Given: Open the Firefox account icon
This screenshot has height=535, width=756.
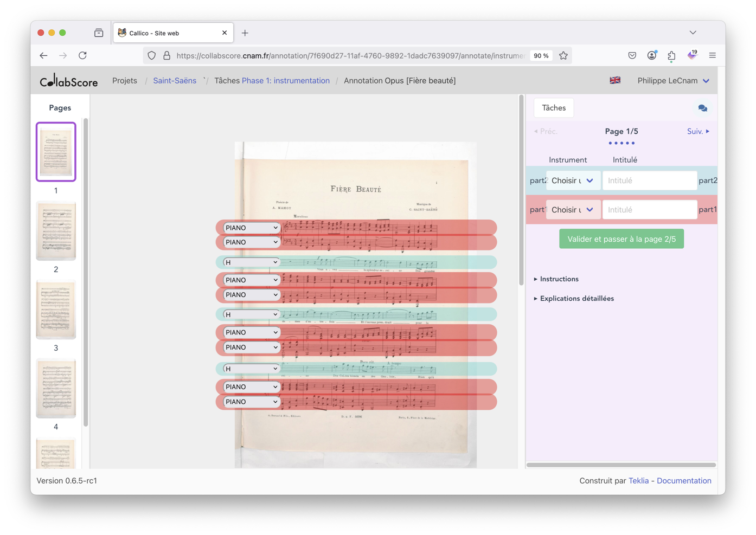Looking at the screenshot, I should point(652,55).
